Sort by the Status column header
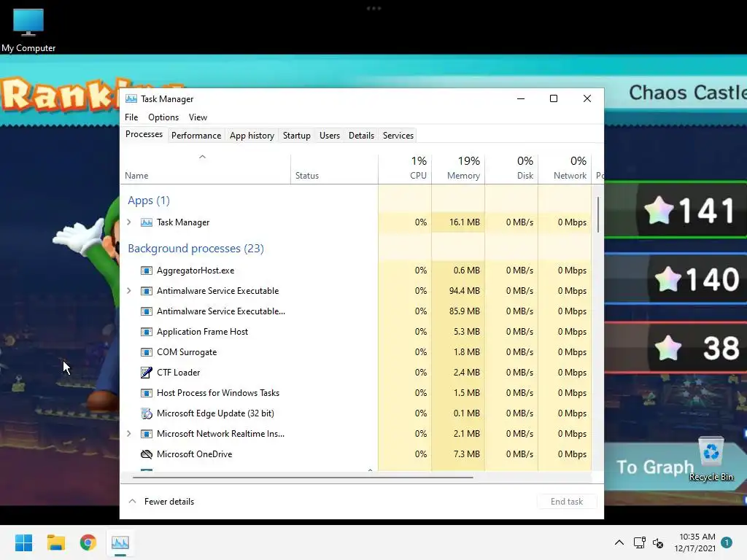This screenshot has width=747, height=560. coord(334,169)
